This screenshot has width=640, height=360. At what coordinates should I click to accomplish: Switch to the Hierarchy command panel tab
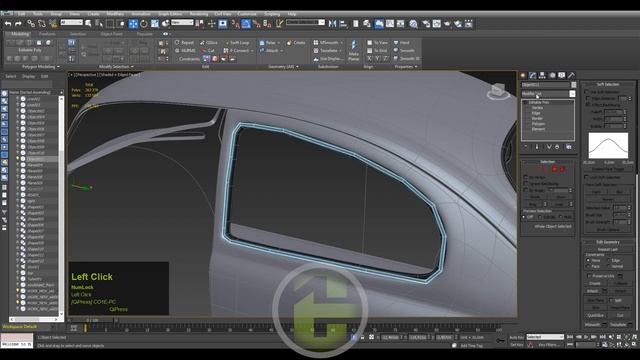pos(542,76)
